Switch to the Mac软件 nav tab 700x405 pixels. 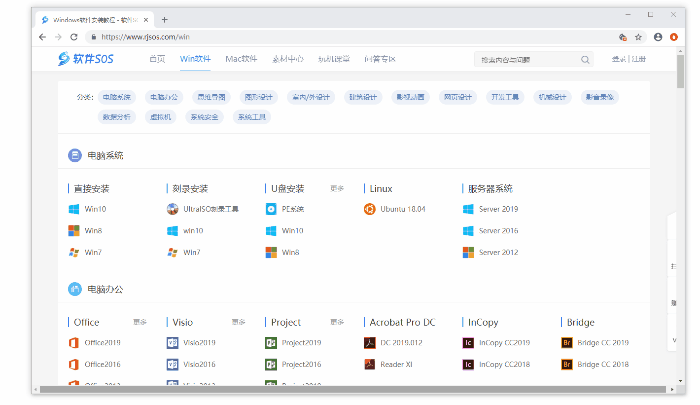click(x=241, y=59)
